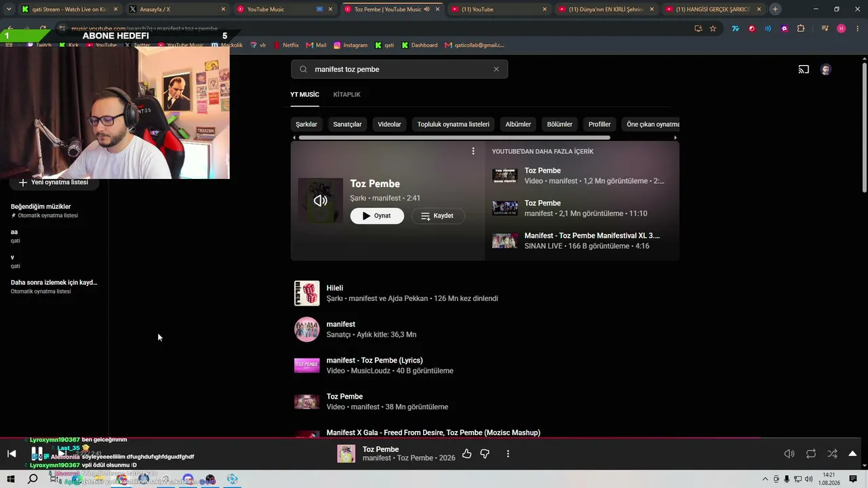This screenshot has height=488, width=868.
Task: Open the browser extensions puzzle icon
Action: [x=801, y=28]
